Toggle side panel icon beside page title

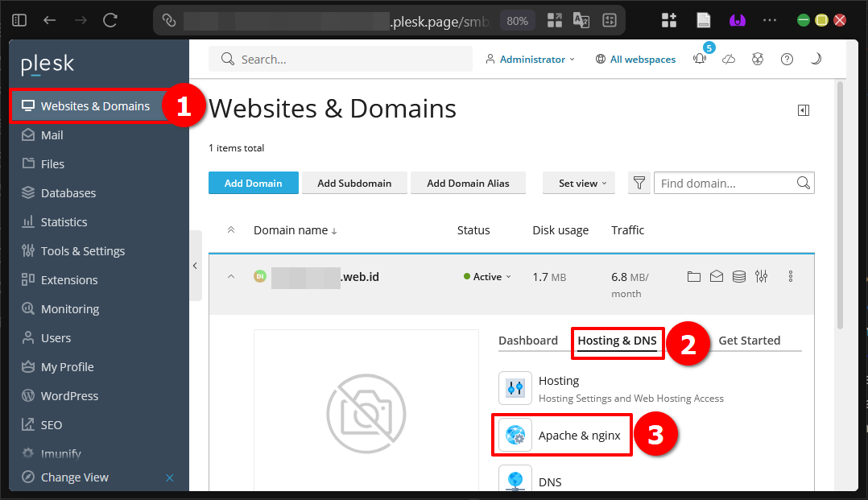(x=804, y=110)
